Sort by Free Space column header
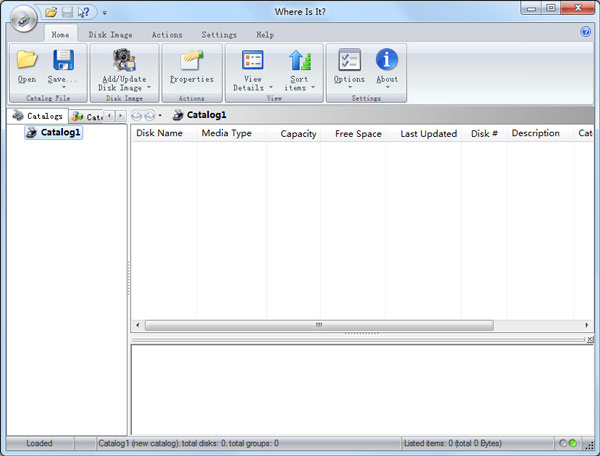Viewport: 600px width, 456px height. tap(353, 134)
